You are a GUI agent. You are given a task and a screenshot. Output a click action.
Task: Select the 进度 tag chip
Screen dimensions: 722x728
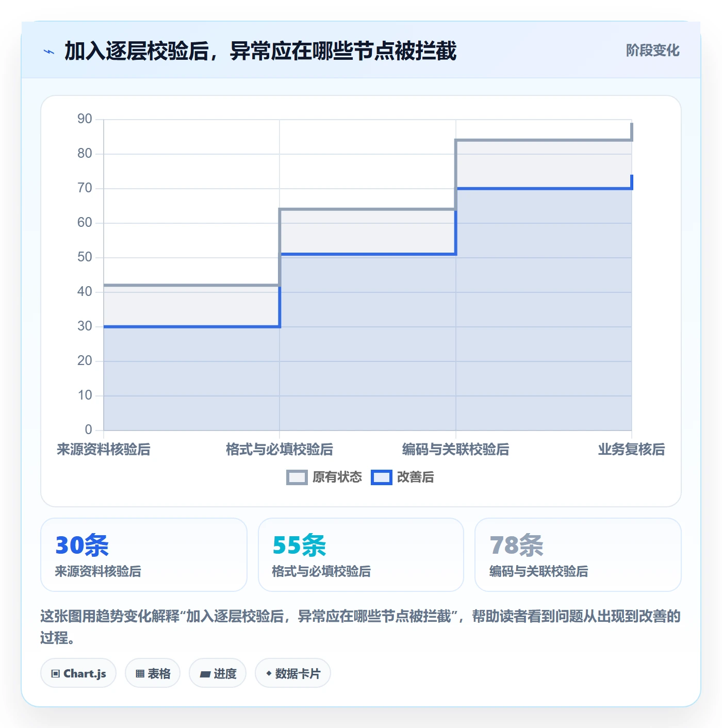[218, 673]
